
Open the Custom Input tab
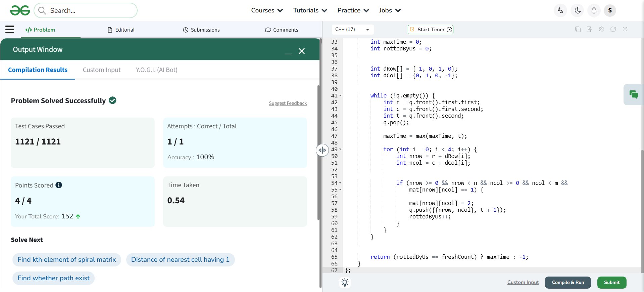[102, 70]
